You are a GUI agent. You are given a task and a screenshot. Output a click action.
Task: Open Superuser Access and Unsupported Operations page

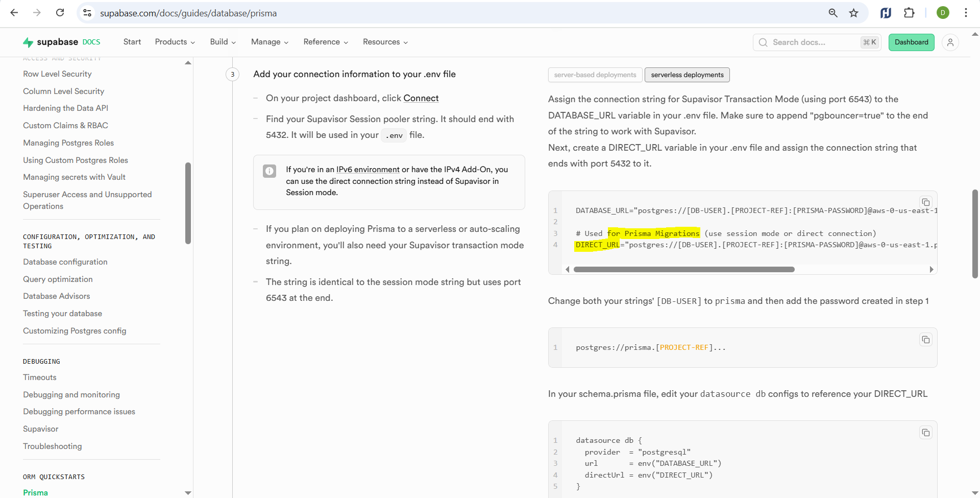coord(87,200)
